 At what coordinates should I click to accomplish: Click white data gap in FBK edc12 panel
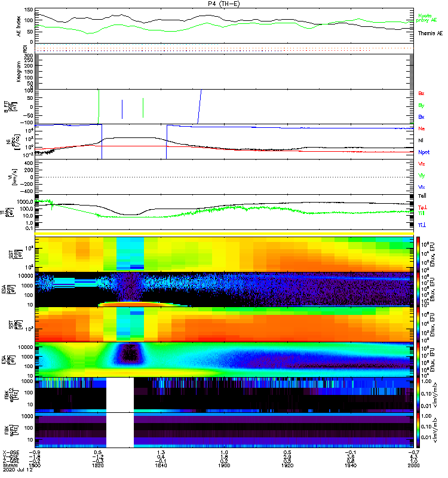click(120, 395)
